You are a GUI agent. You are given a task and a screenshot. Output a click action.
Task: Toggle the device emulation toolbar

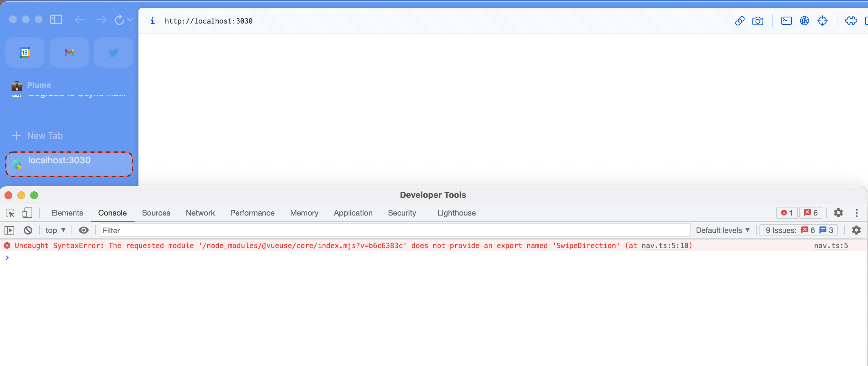27,213
